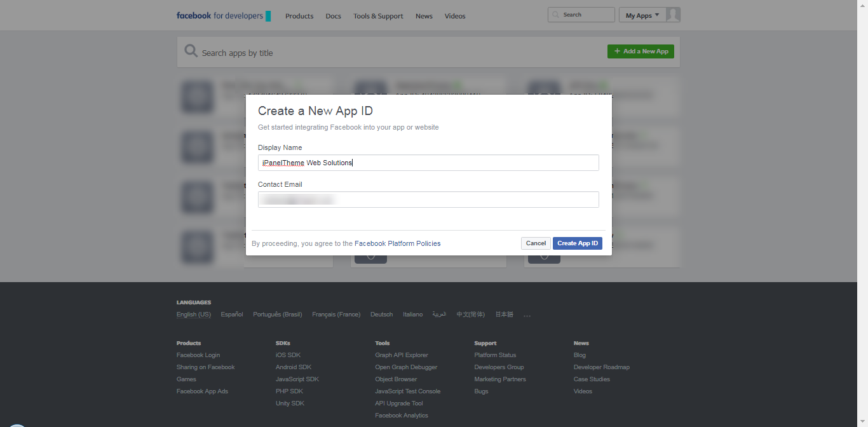Screen dimensions: 868x427
Task: Open the Case Studies link
Action: 592,379
